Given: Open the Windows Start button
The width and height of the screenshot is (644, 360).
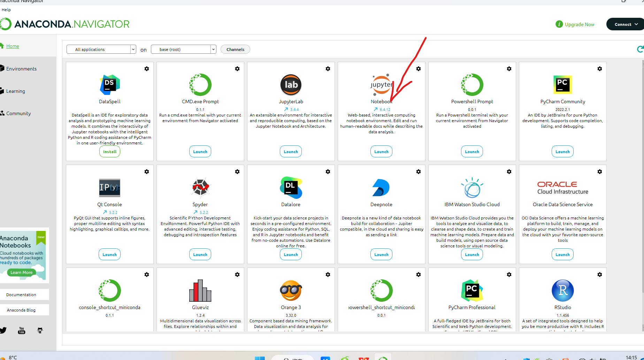Looking at the screenshot, I should coord(260,358).
